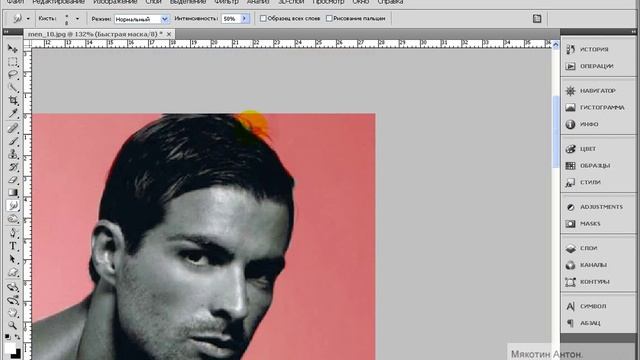Image resolution: width=640 pixels, height=360 pixels.
Task: Open the Интенсивность slider arrow
Action: coord(245,19)
